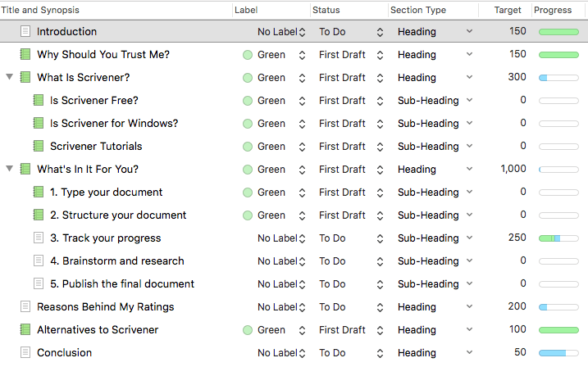Select the 4. Brainstorm and research title
The width and height of the screenshot is (588, 367).
coord(117,261)
